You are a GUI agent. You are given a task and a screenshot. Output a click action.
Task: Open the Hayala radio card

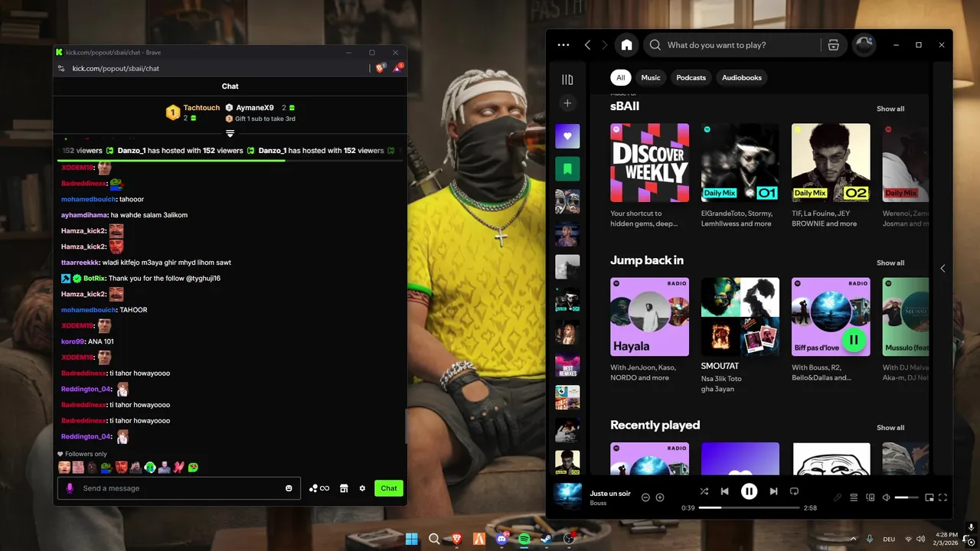tap(649, 330)
